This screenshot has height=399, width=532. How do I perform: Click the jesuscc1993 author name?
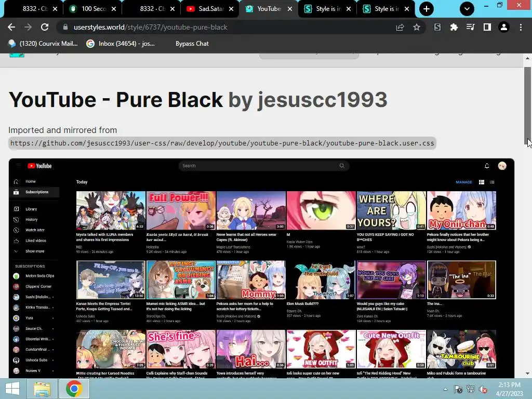(322, 100)
